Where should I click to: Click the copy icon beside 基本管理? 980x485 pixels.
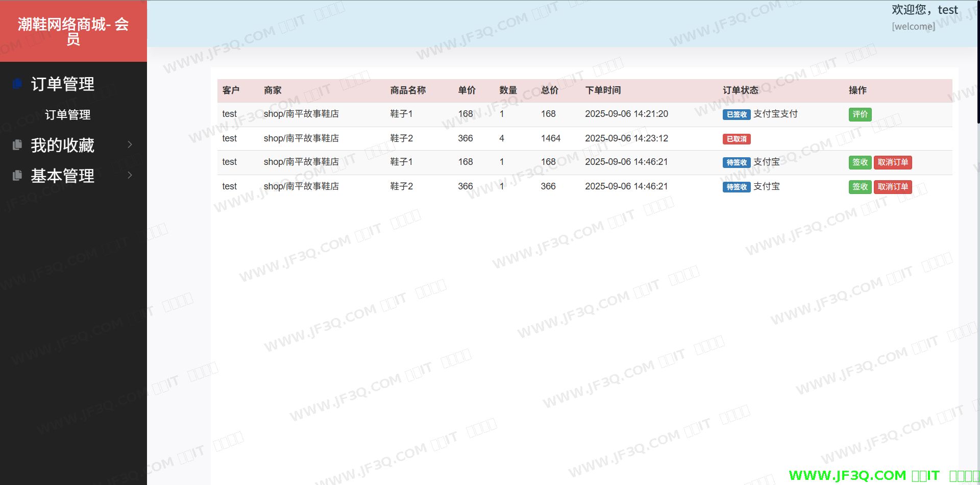(17, 176)
